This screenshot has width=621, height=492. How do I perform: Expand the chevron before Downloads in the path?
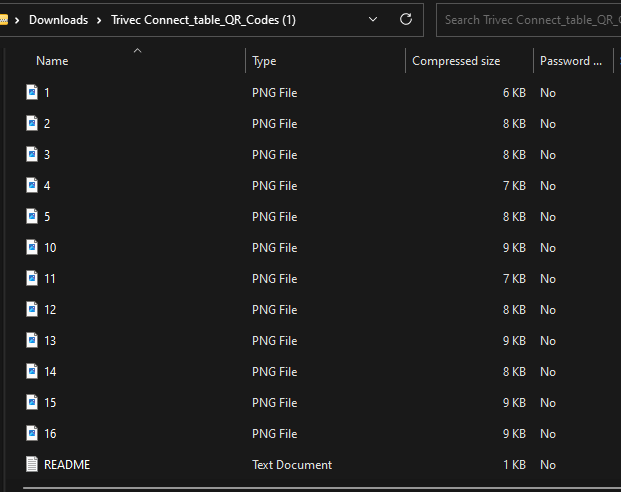pyautogui.click(x=17, y=20)
